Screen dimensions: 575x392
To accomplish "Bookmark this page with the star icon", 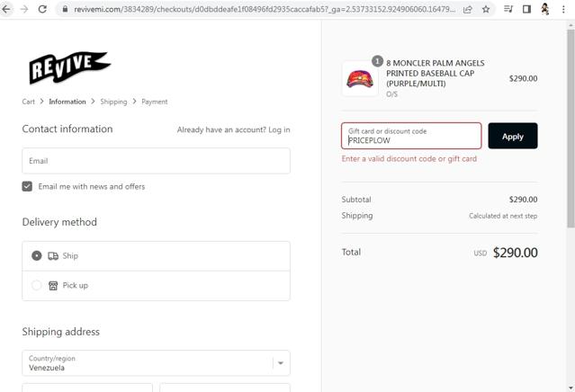I will click(x=486, y=10).
